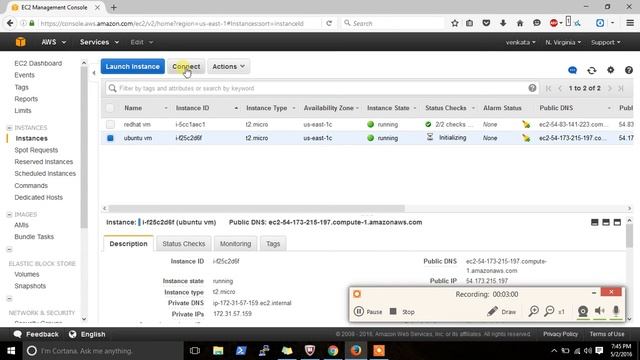The height and width of the screenshot is (360, 640).
Task: Go to Firefox home page icon
Action: coord(520,23)
